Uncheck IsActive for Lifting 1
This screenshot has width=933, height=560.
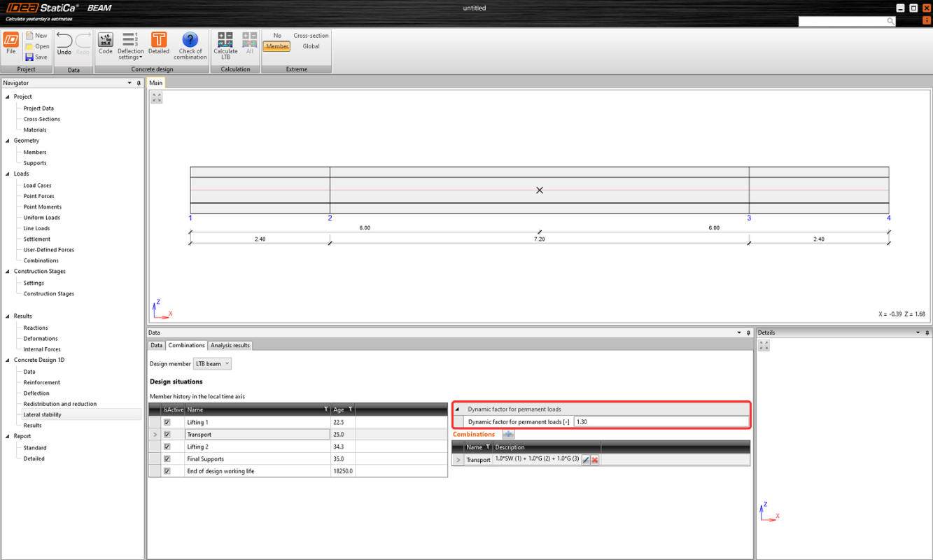click(167, 423)
